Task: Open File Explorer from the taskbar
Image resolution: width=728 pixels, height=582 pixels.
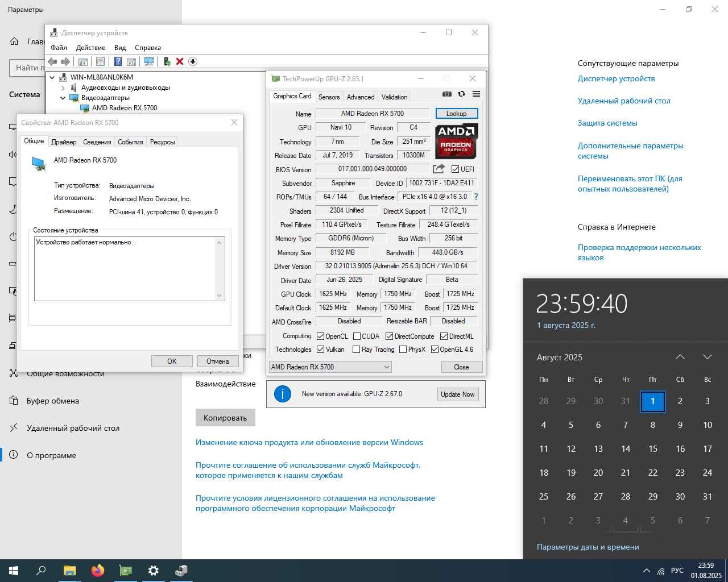Action: tap(69, 571)
